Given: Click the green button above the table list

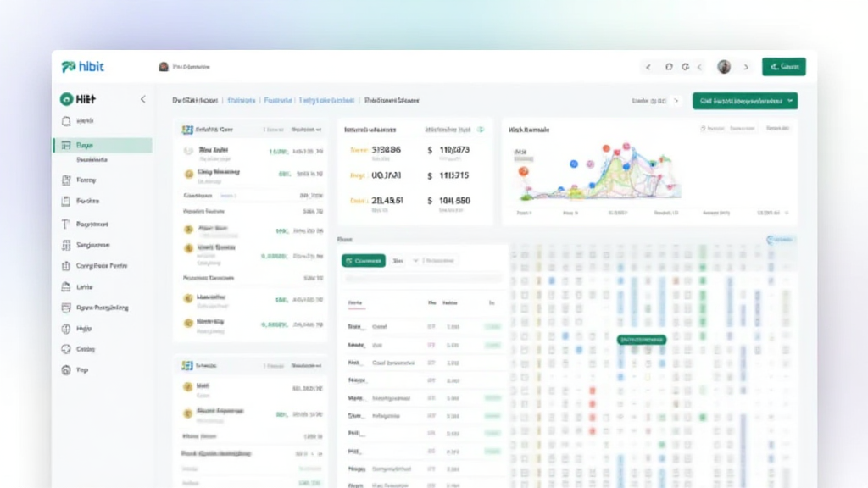Looking at the screenshot, I should click(x=363, y=261).
